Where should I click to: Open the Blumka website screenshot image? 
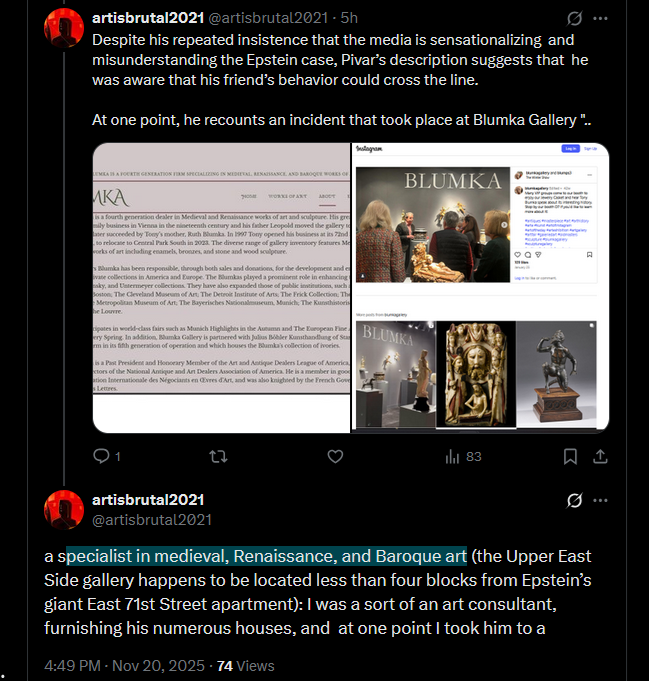(x=222, y=288)
